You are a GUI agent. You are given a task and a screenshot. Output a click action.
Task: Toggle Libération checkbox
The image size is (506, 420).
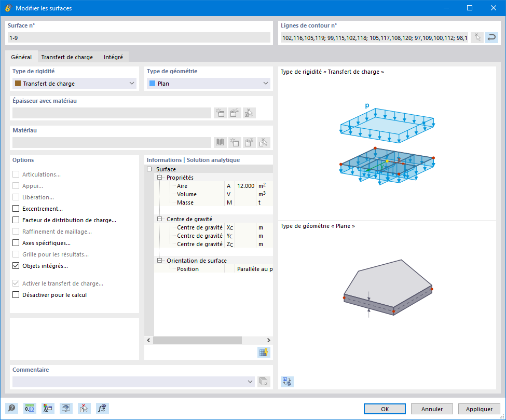[x=16, y=197]
